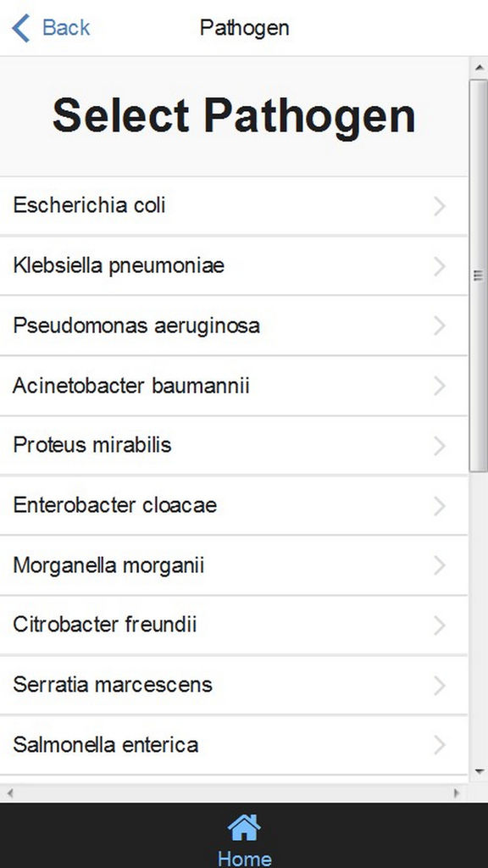
Task: Click the horizontal scrollbar right arrow
Action: tap(457, 793)
